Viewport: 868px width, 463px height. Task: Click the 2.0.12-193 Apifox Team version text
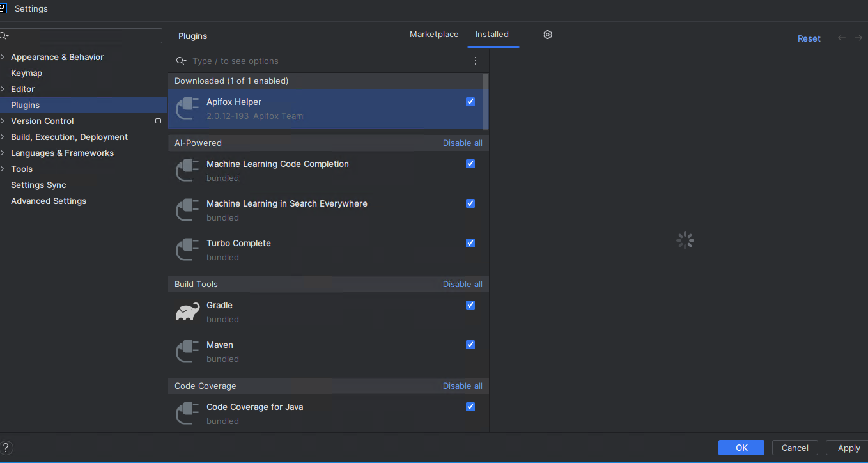[255, 116]
